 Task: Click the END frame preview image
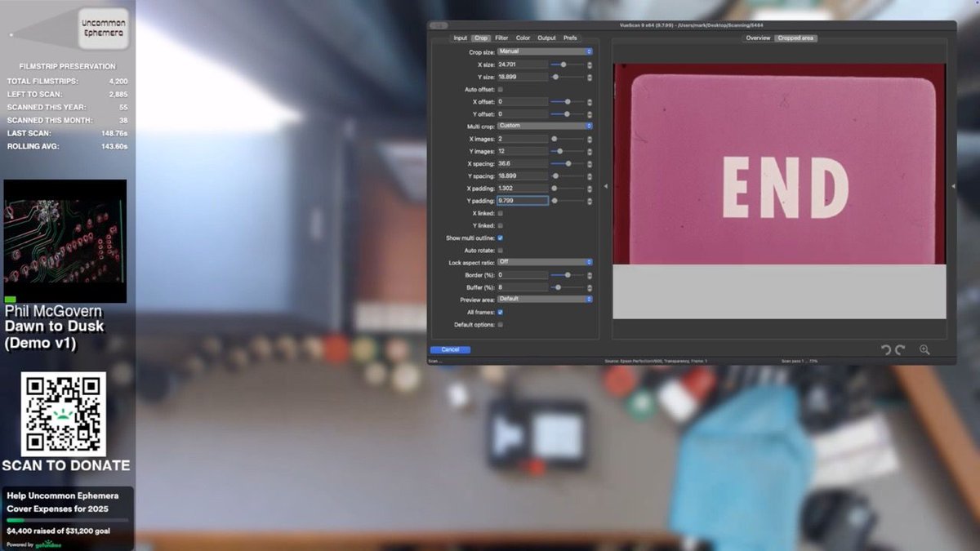click(x=780, y=164)
